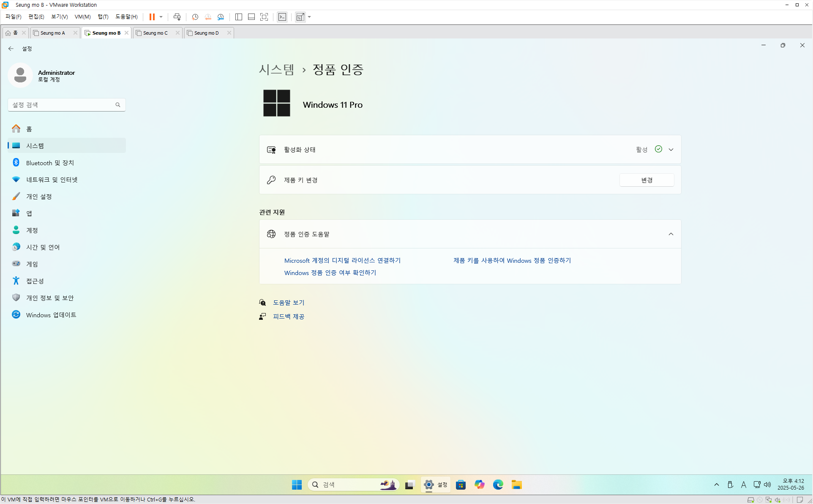813x504 pixels.
Task: Toggle the VMware library sidebar
Action: coord(239,17)
